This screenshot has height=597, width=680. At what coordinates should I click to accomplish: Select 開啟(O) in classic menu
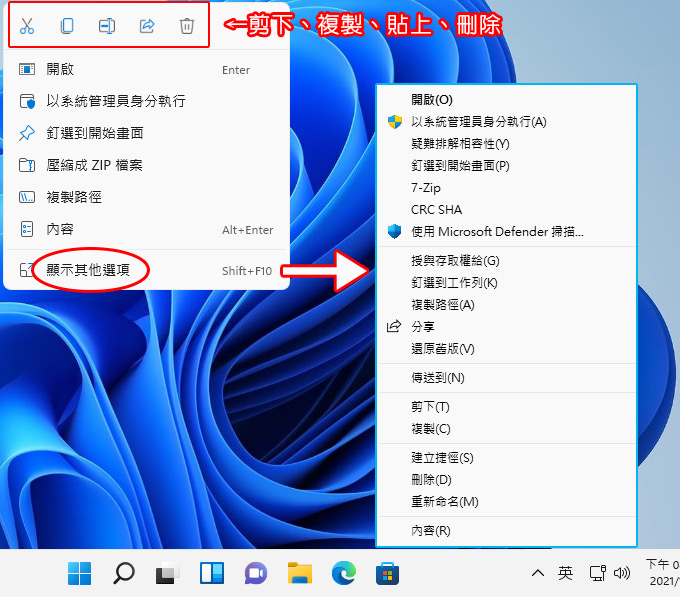point(507,100)
